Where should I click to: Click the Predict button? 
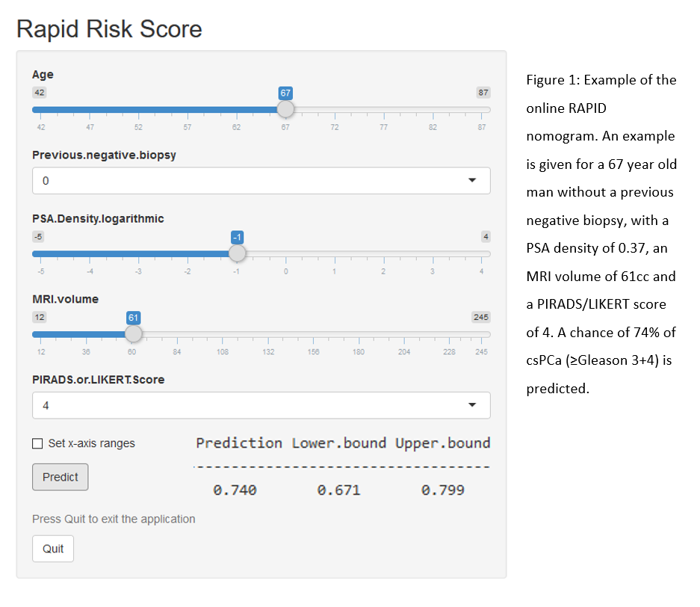[x=61, y=477]
